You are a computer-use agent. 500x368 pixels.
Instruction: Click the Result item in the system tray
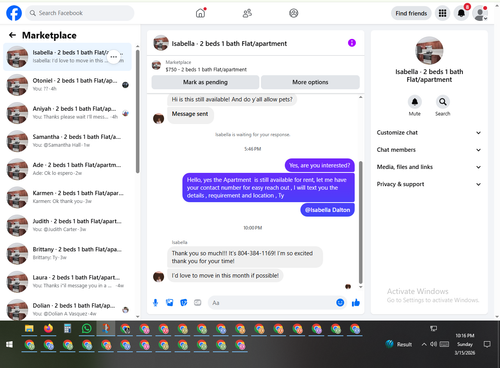[x=399, y=344]
